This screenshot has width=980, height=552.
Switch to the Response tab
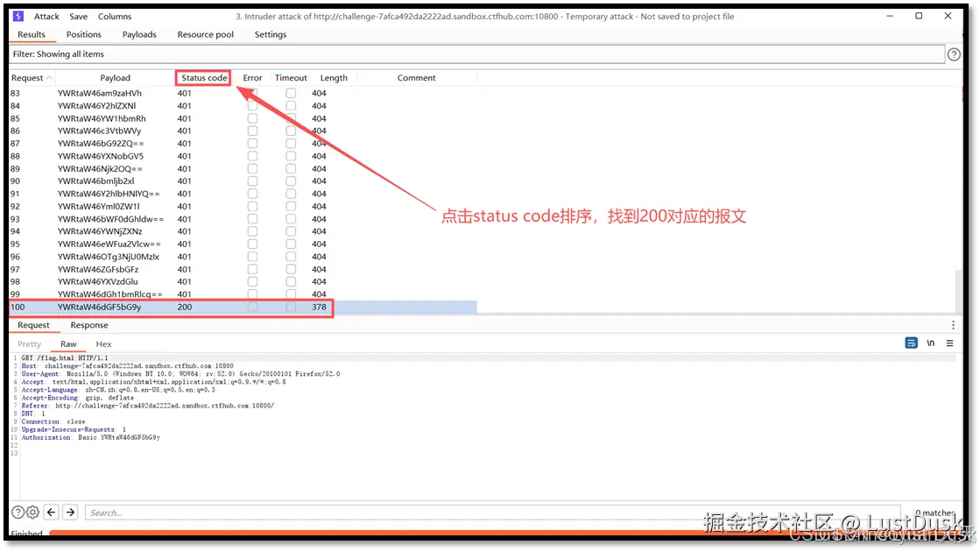pyautogui.click(x=89, y=325)
